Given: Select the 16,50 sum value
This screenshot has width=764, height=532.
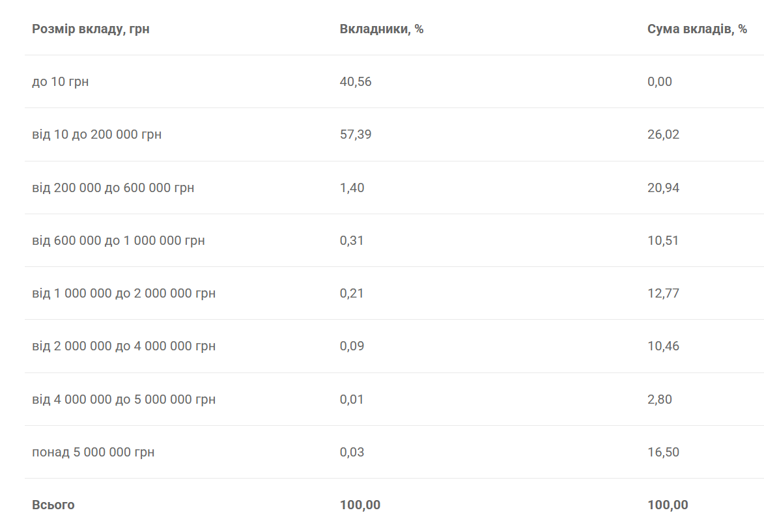Looking at the screenshot, I should coord(663,453).
